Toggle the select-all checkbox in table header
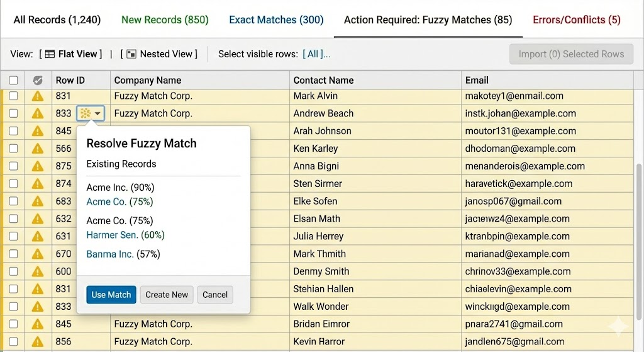Viewport: 644px width, 352px height. 13,81
